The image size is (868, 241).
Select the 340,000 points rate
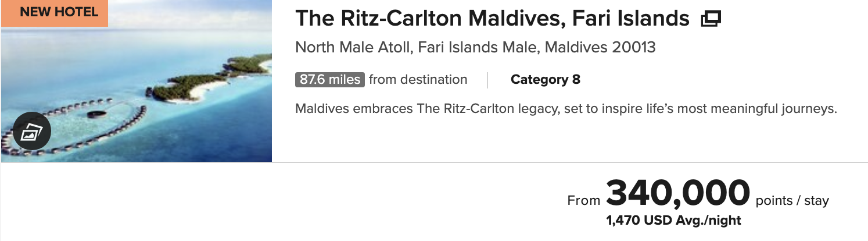[x=678, y=194]
